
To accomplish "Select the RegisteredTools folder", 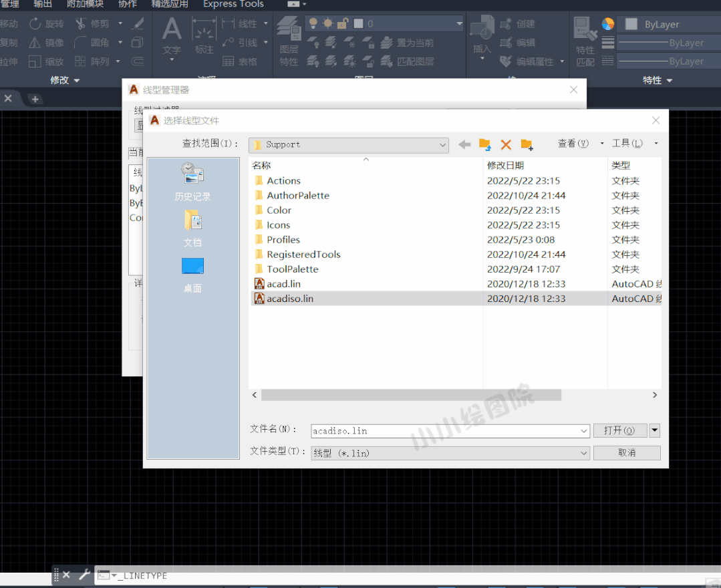I will point(303,254).
